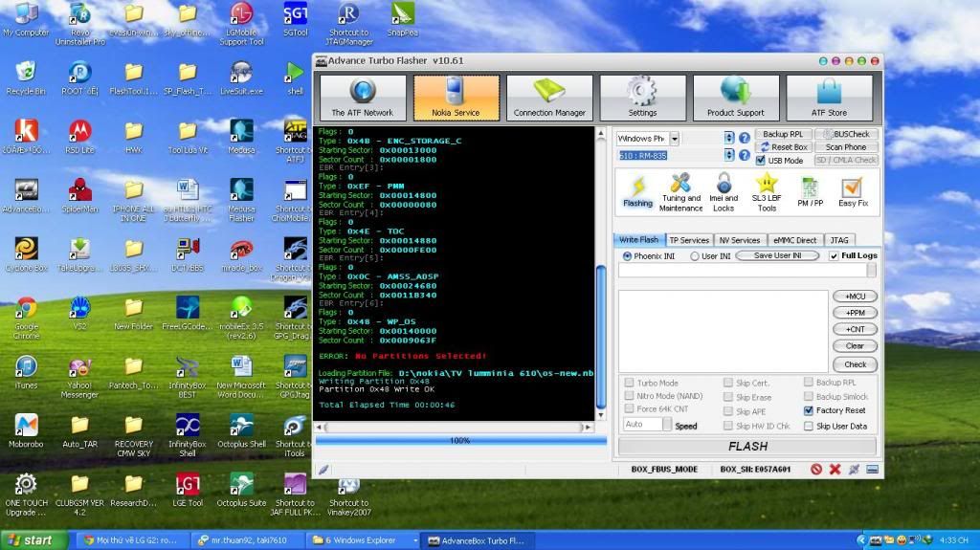Uncheck Factory Reset option
Viewport: 980px width, 550px height.
pos(809,410)
